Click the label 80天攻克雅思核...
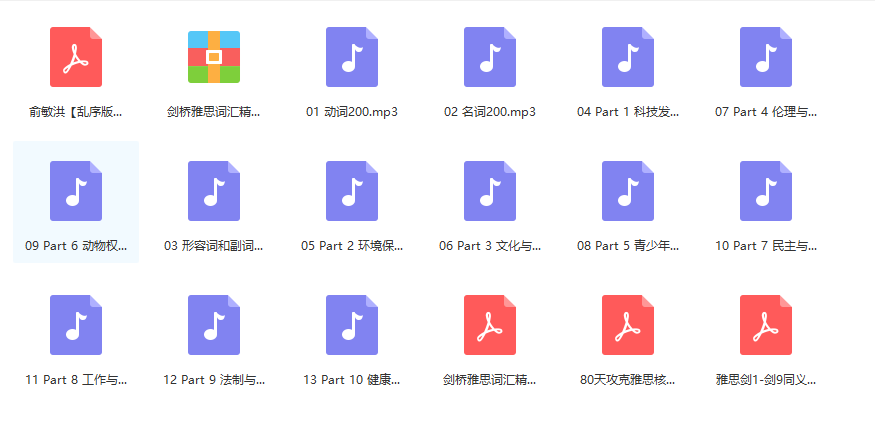Viewport: 875px width, 422px height. [628, 381]
